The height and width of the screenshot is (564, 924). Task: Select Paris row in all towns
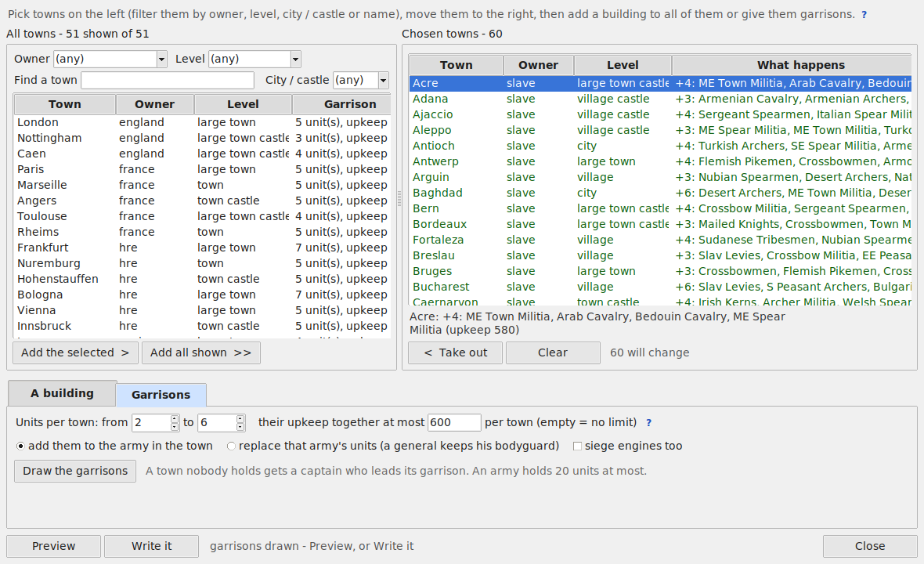click(202, 170)
